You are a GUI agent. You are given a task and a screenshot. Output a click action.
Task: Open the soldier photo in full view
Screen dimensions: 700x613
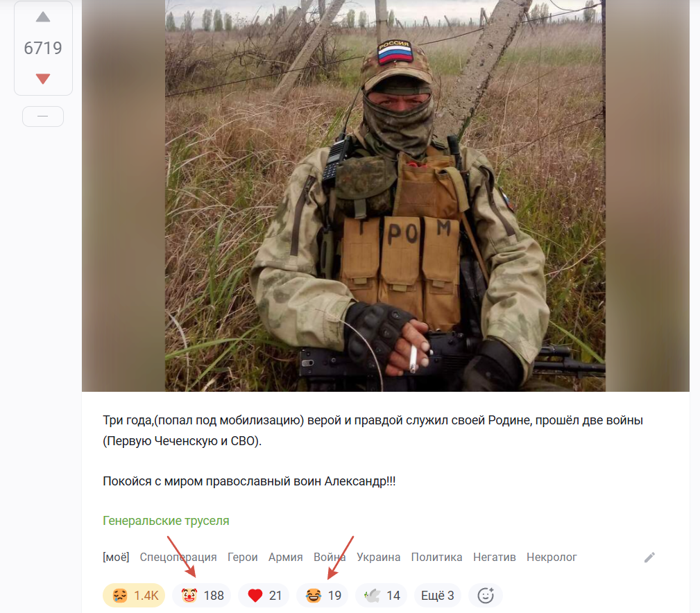click(x=385, y=196)
